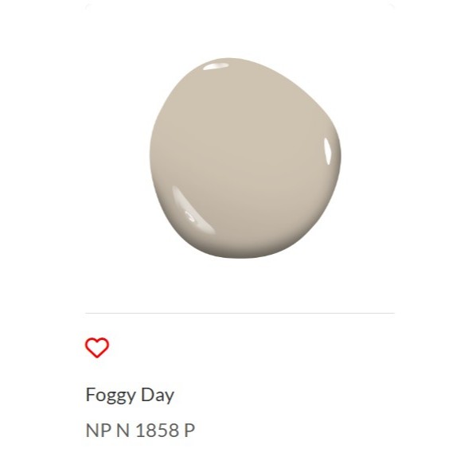Click the white card area above the paint blob

point(240,30)
